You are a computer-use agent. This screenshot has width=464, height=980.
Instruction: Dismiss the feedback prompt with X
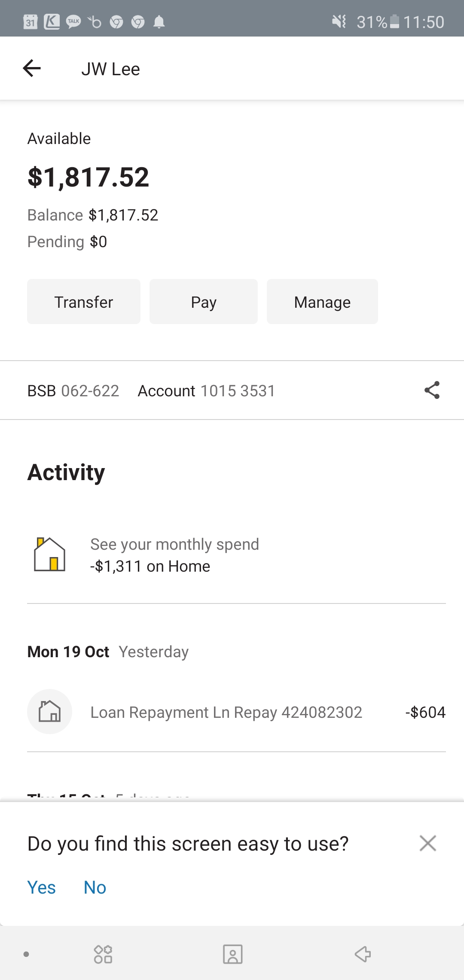(427, 843)
